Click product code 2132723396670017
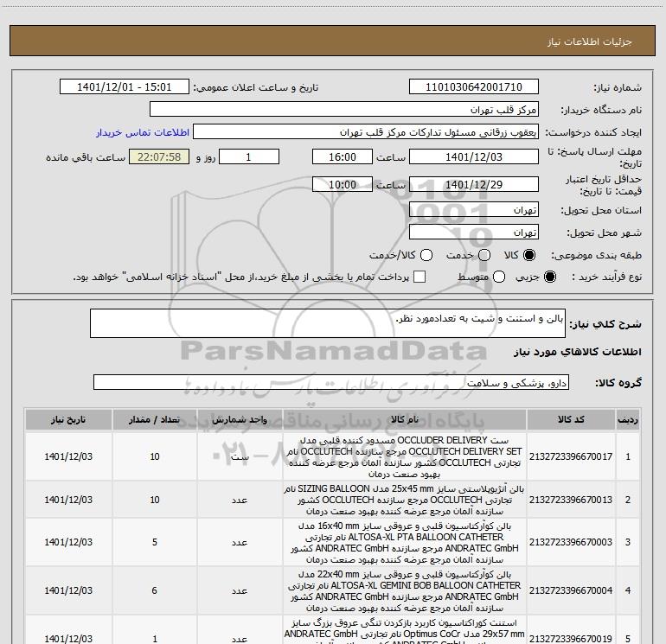This screenshot has width=666, height=644. (x=571, y=456)
